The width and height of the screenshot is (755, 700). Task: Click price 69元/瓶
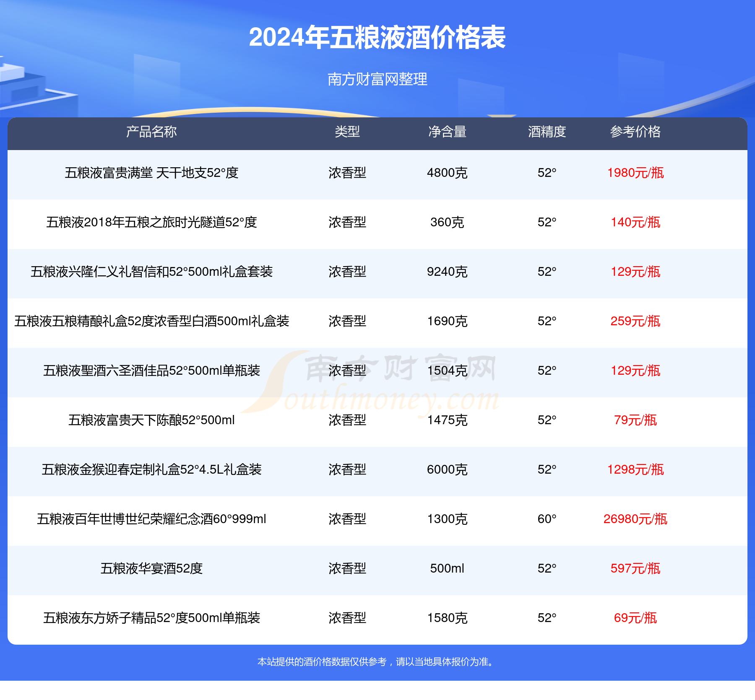click(x=635, y=618)
